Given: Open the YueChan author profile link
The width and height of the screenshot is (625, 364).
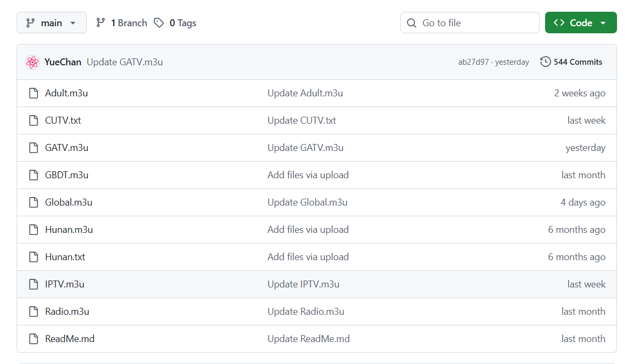Looking at the screenshot, I should tap(63, 62).
